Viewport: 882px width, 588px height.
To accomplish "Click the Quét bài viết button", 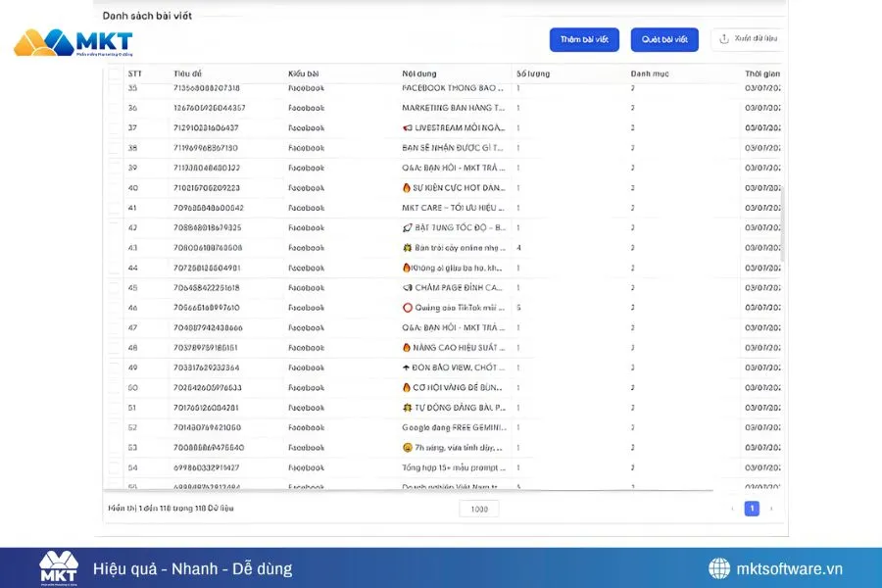I will 663,40.
